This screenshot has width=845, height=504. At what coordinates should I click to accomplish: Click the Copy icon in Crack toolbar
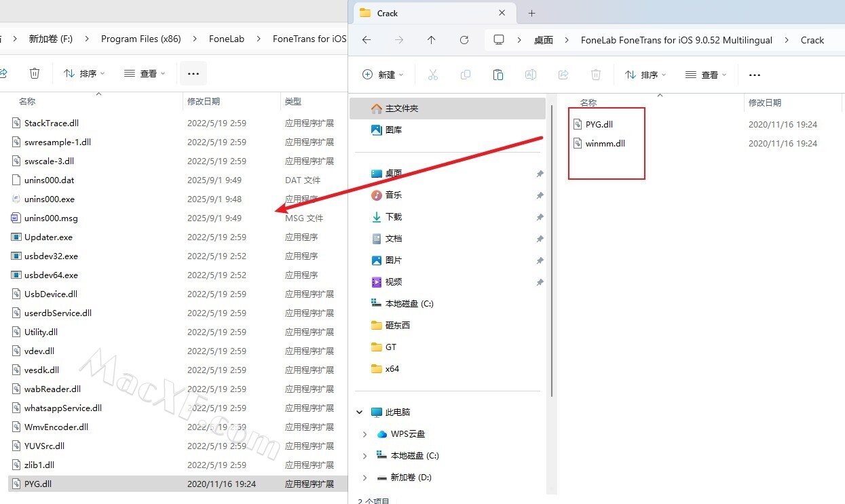click(466, 75)
